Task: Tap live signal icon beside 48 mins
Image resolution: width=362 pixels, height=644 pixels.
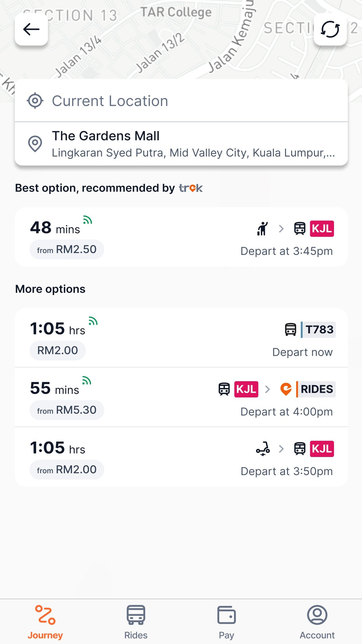Action: tap(87, 220)
